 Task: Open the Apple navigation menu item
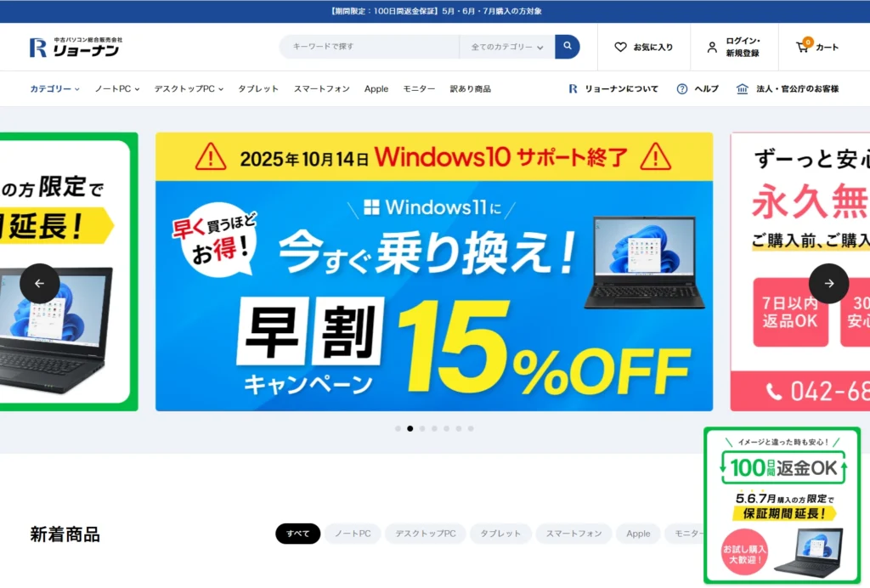click(x=376, y=88)
